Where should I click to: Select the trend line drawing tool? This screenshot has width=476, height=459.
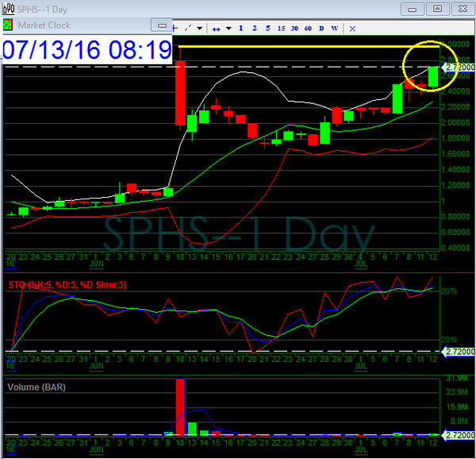(189, 28)
